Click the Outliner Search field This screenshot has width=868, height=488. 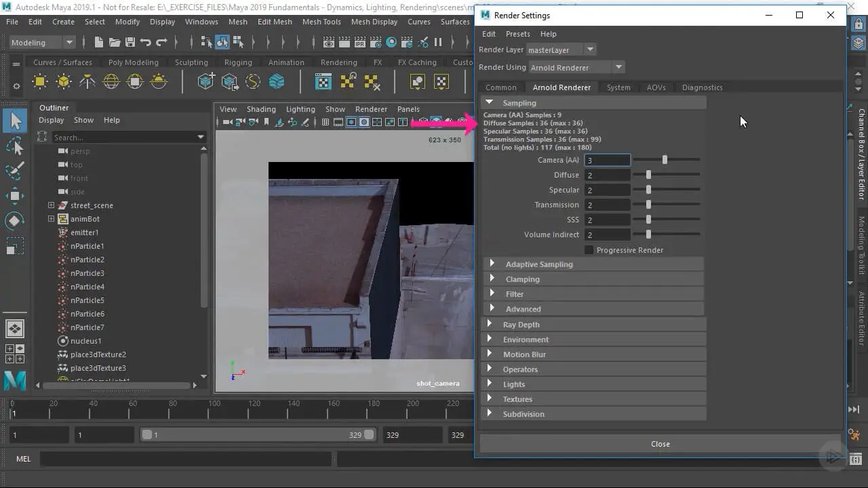[x=129, y=138]
